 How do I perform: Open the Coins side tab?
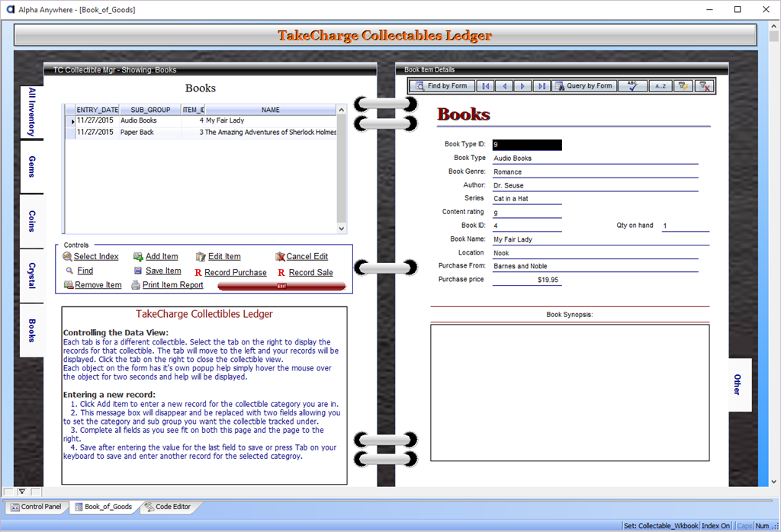pos(32,221)
